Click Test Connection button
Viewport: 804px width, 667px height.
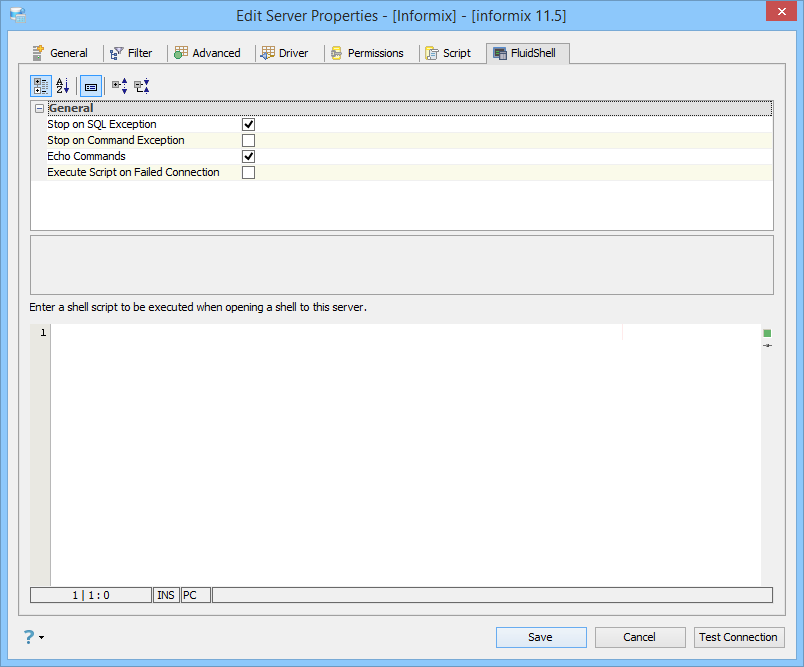739,637
